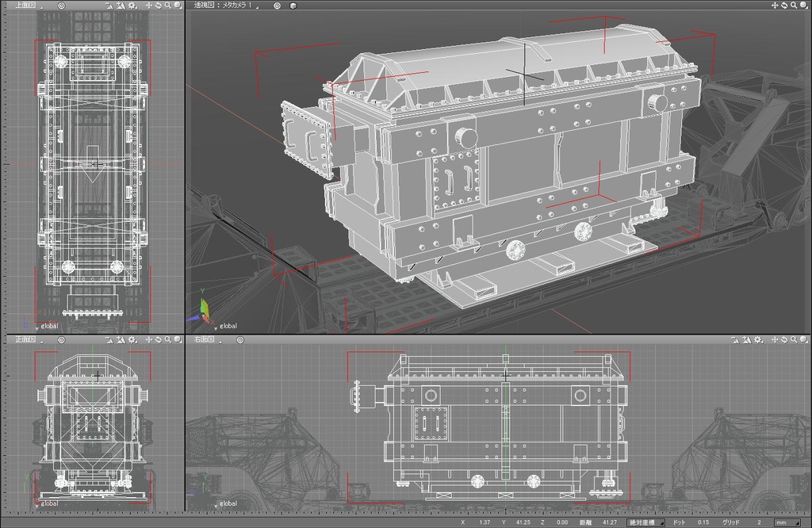Viewport: 812px width, 528px height.
Task: Click the shading sphere icon in 透視図 viewport
Action: [x=803, y=6]
